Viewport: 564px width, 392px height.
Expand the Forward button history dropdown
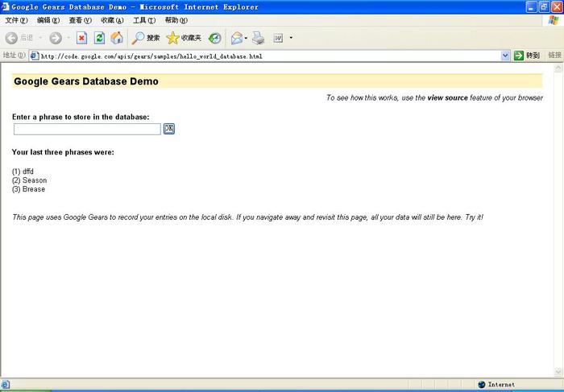68,38
